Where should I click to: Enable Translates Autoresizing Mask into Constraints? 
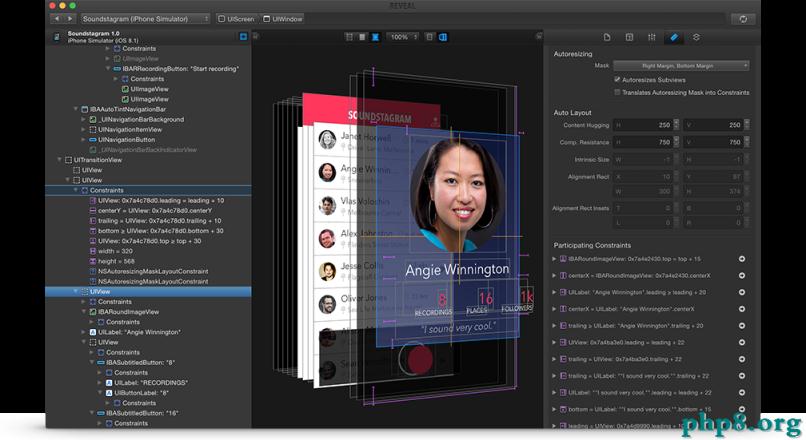pos(617,92)
